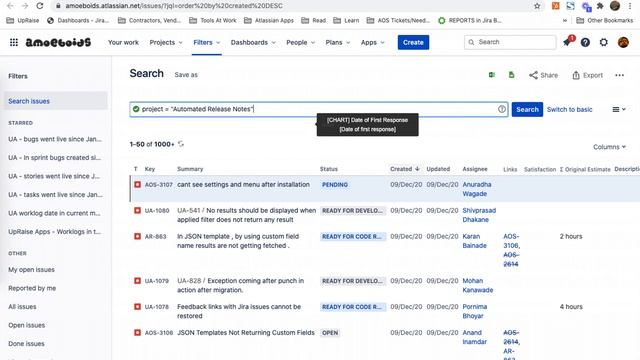The height and width of the screenshot is (360, 640).
Task: Expand the People menu
Action: [300, 42]
